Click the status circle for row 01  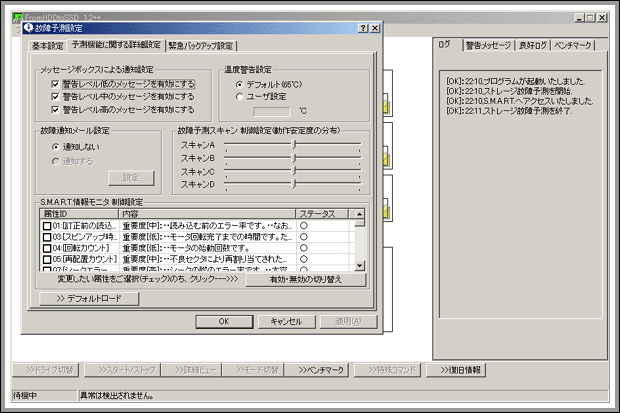coord(304,226)
